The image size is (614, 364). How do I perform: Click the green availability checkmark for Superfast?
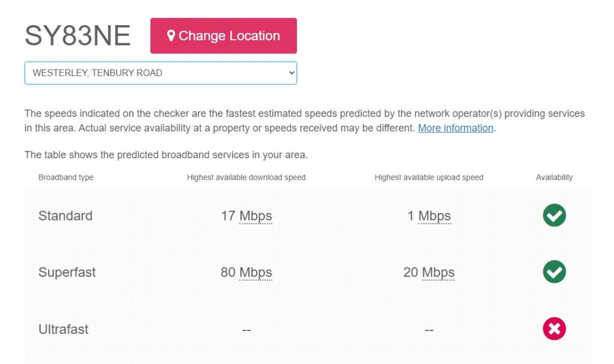tap(554, 272)
